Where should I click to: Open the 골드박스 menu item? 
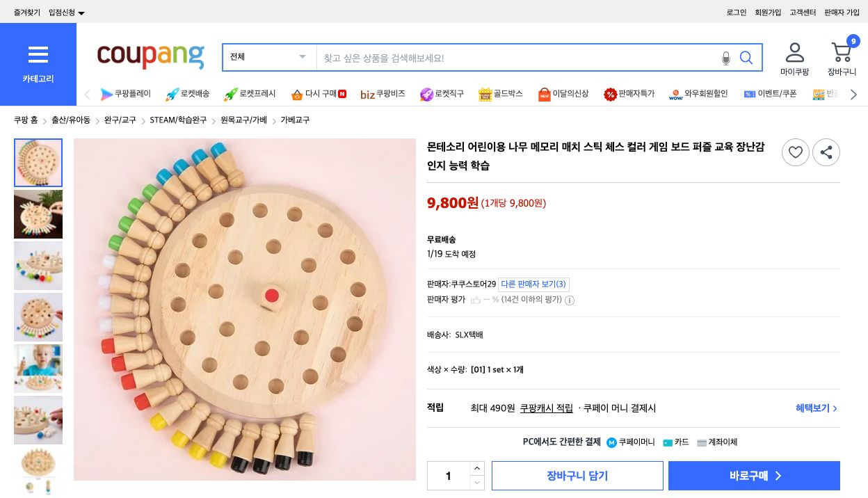tap(500, 94)
